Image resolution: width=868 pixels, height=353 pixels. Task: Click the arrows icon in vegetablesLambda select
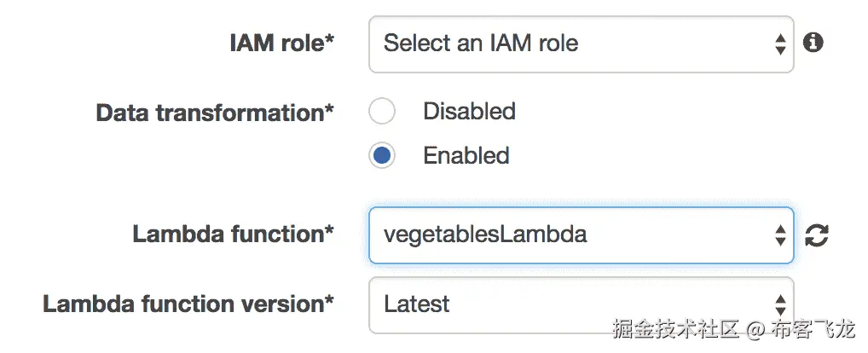(779, 235)
